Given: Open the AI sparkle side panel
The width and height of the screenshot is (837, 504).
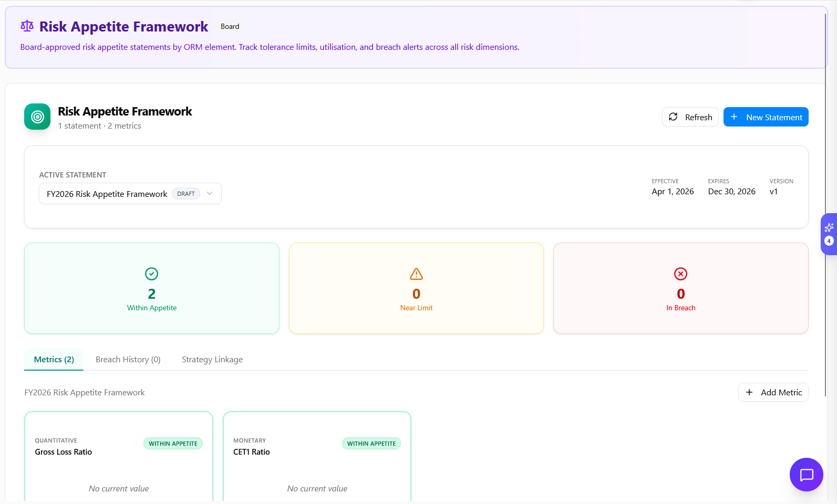Looking at the screenshot, I should [x=829, y=234].
